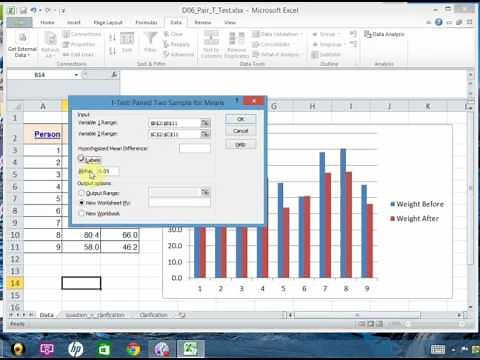The width and height of the screenshot is (480, 360).
Task: Click the Variable 2 Range field
Action: [x=174, y=134]
